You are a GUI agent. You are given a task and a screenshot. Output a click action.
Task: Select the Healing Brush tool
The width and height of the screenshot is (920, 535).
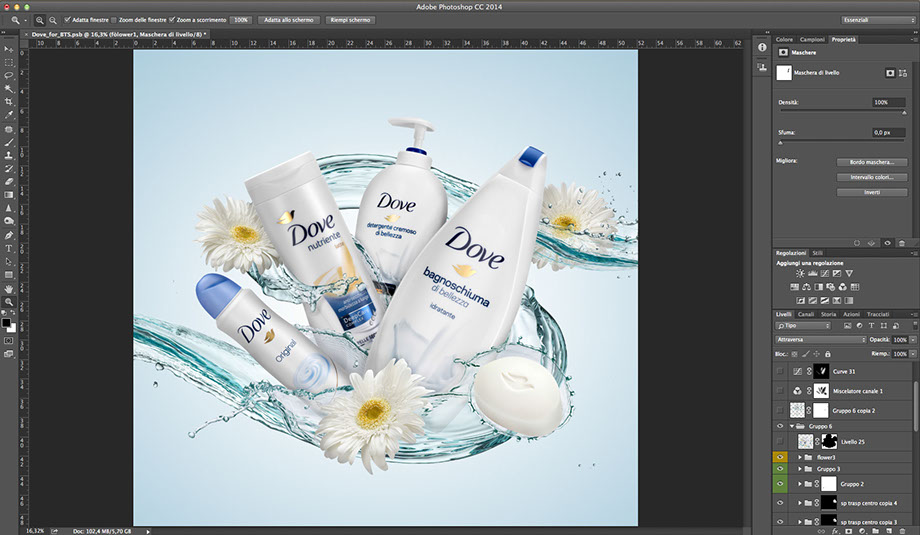pyautogui.click(x=9, y=129)
